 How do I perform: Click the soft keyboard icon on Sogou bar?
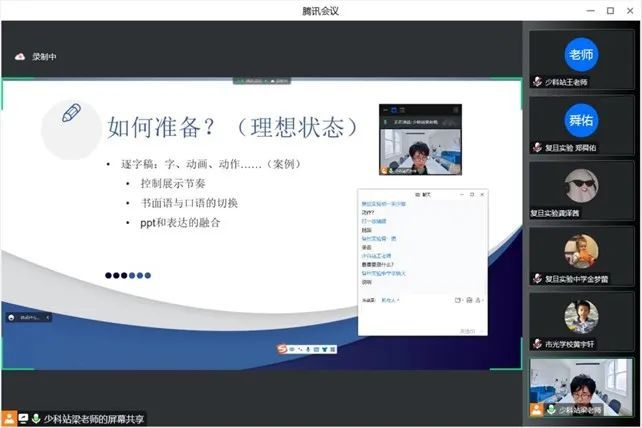tap(316, 349)
